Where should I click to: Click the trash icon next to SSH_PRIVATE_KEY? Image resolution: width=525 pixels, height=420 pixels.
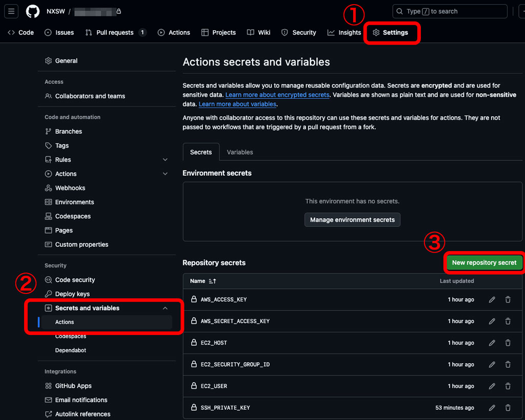tap(508, 408)
